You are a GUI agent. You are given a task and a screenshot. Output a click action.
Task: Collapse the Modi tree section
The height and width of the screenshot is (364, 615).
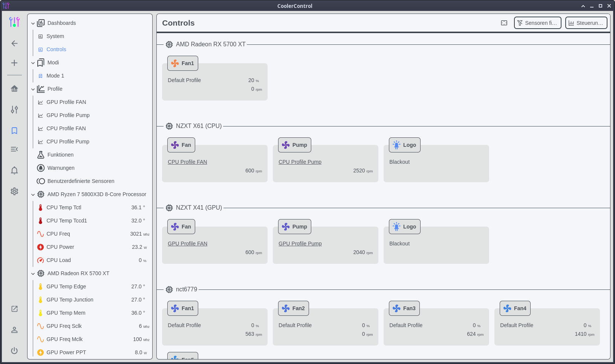(x=33, y=63)
